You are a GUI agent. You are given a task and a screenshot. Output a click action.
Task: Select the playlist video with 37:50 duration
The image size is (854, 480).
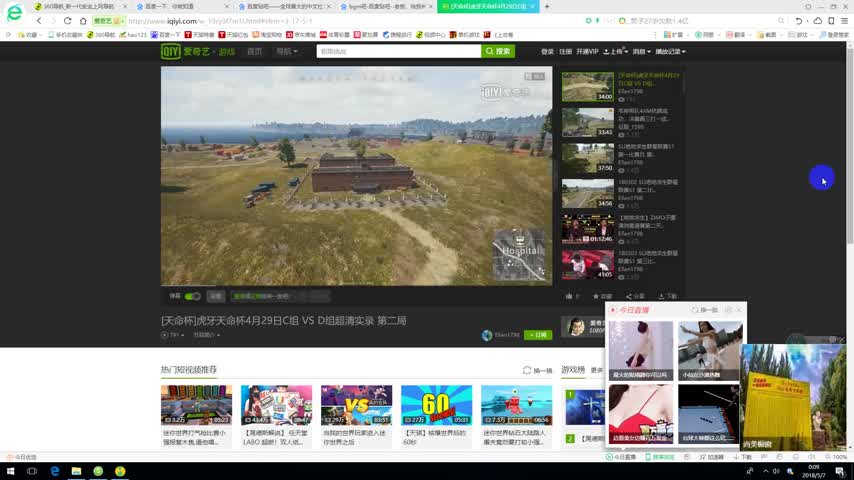tap(588, 158)
